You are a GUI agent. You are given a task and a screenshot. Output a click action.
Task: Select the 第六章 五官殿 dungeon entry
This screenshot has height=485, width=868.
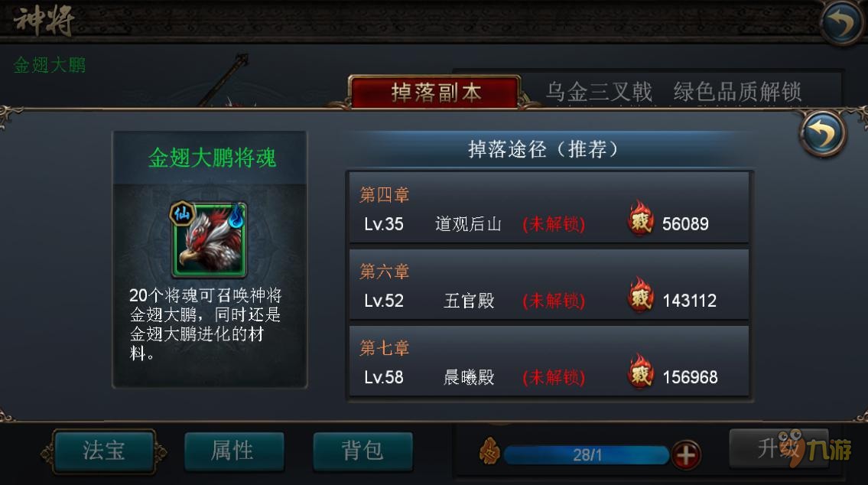[x=548, y=284]
